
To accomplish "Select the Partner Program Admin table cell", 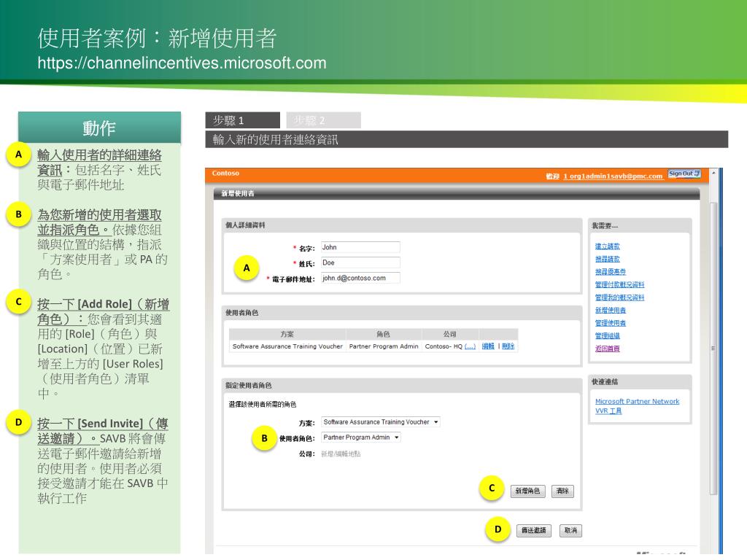I will pyautogui.click(x=384, y=346).
